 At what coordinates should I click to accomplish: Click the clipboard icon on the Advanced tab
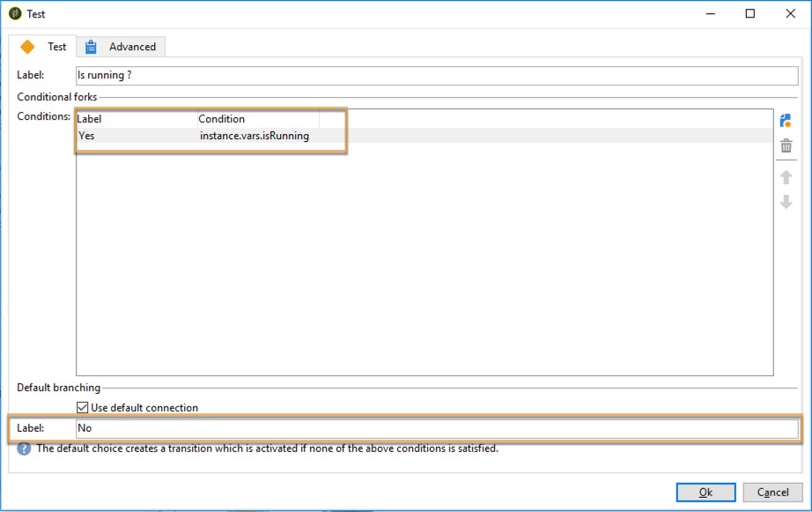coord(91,47)
